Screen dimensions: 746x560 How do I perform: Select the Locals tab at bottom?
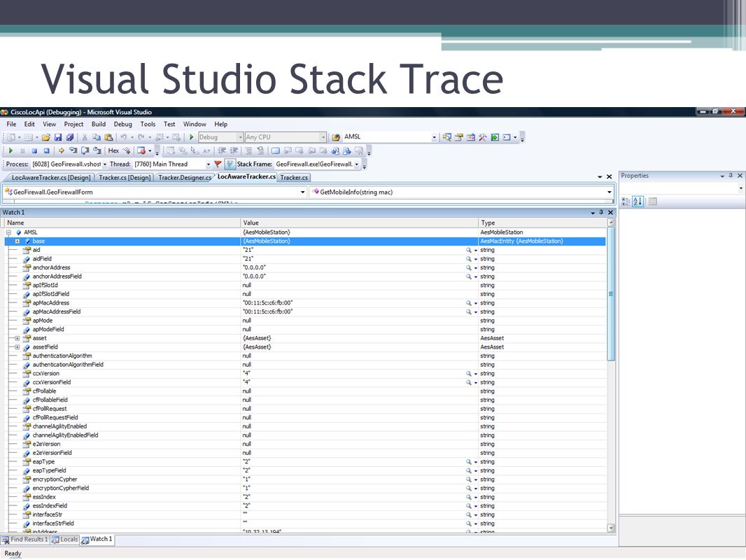pyautogui.click(x=64, y=540)
